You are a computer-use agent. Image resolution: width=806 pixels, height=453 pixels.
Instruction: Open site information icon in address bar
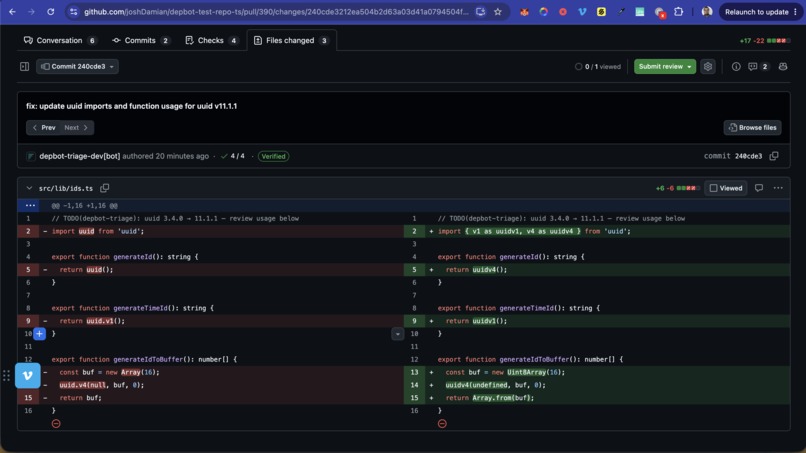click(74, 12)
